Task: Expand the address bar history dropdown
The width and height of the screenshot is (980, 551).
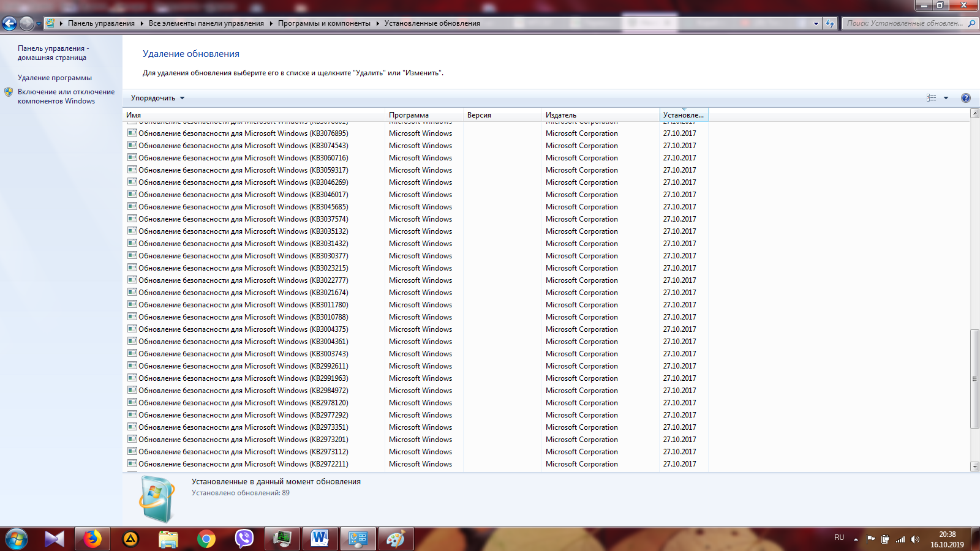Action: (x=816, y=23)
